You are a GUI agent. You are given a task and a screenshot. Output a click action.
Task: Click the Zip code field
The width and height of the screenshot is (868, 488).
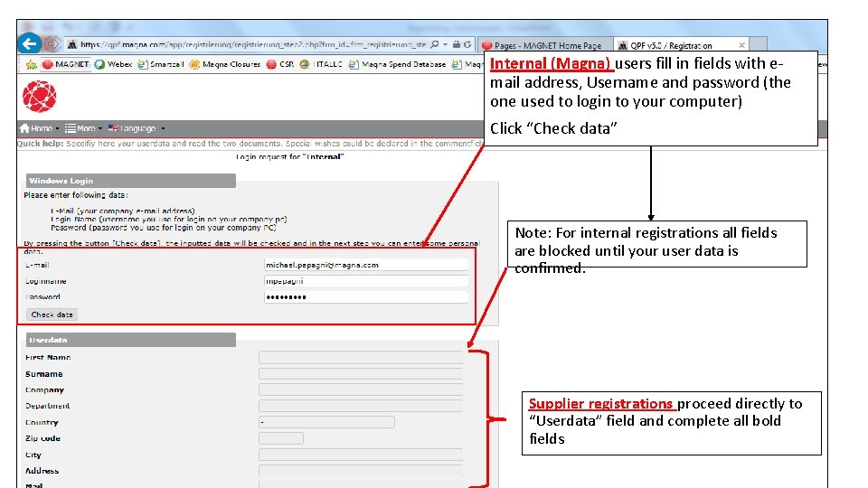(x=281, y=438)
